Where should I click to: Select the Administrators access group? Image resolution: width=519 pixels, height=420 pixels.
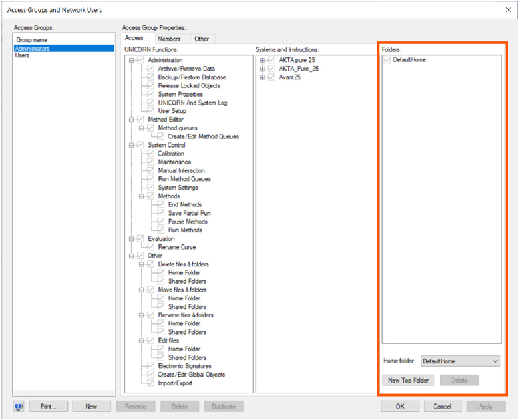click(x=33, y=49)
